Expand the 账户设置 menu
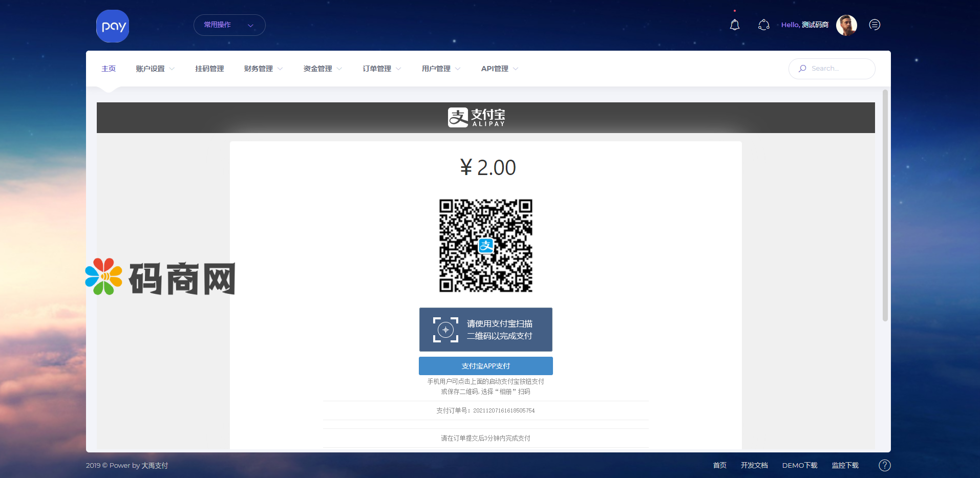Image resolution: width=980 pixels, height=478 pixels. point(155,69)
